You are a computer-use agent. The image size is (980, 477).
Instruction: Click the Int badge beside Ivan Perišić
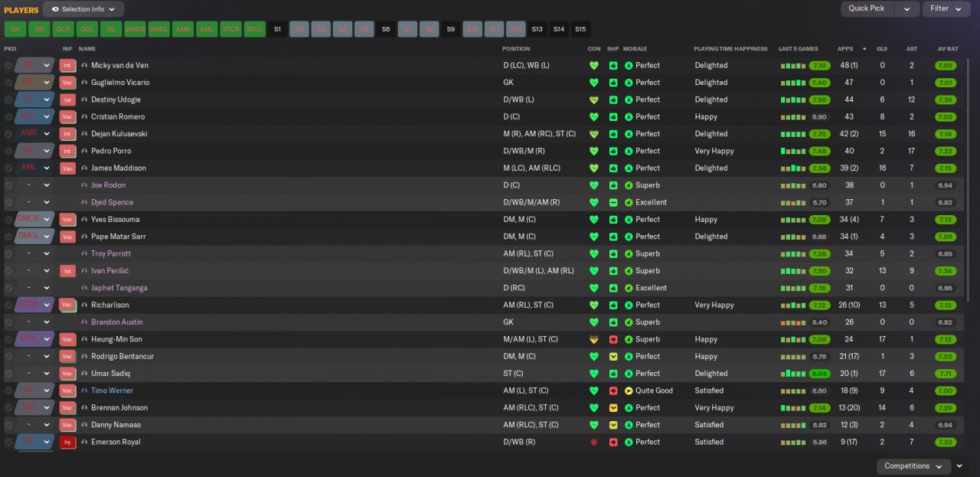67,271
